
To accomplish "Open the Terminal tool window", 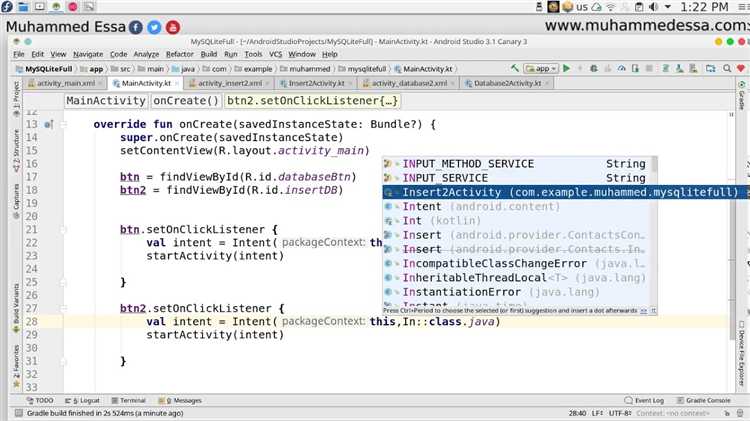I will tap(128, 400).
